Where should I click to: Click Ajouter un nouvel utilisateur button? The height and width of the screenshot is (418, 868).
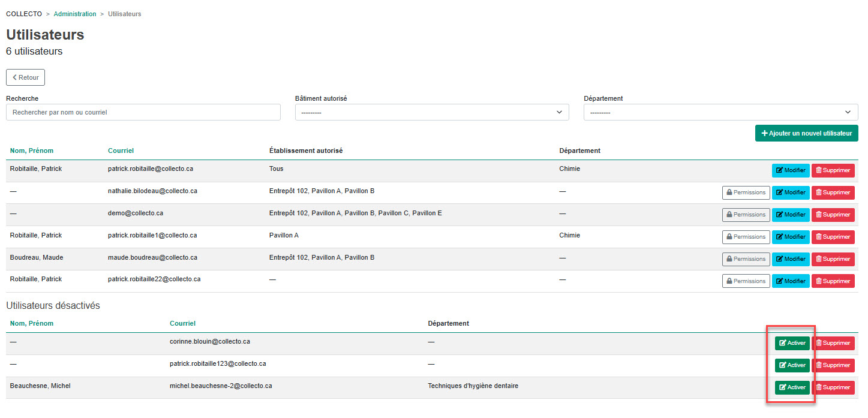[806, 133]
